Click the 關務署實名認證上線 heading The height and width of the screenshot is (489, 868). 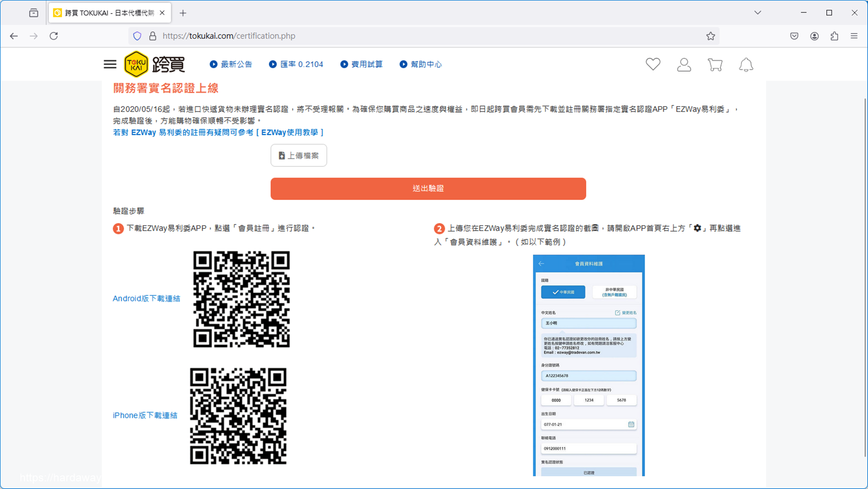165,88
